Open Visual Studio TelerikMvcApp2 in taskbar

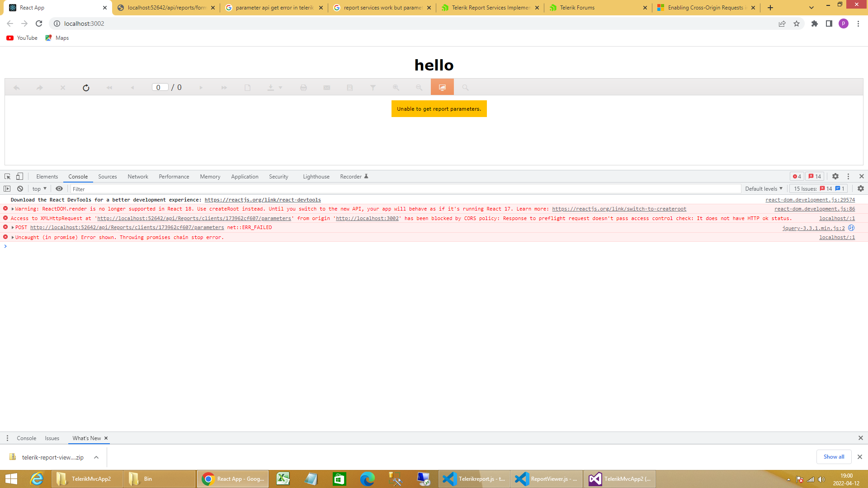[x=619, y=479]
